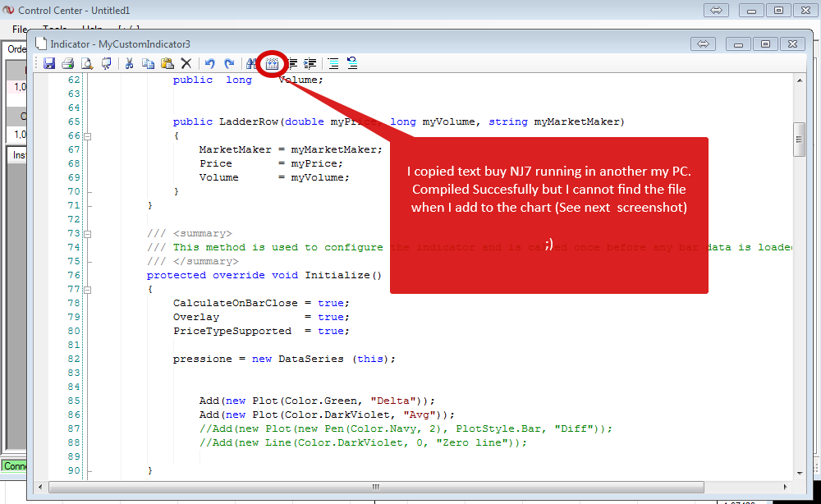The image size is (821, 504).
Task: Paste from clipboard icon
Action: pyautogui.click(x=167, y=64)
